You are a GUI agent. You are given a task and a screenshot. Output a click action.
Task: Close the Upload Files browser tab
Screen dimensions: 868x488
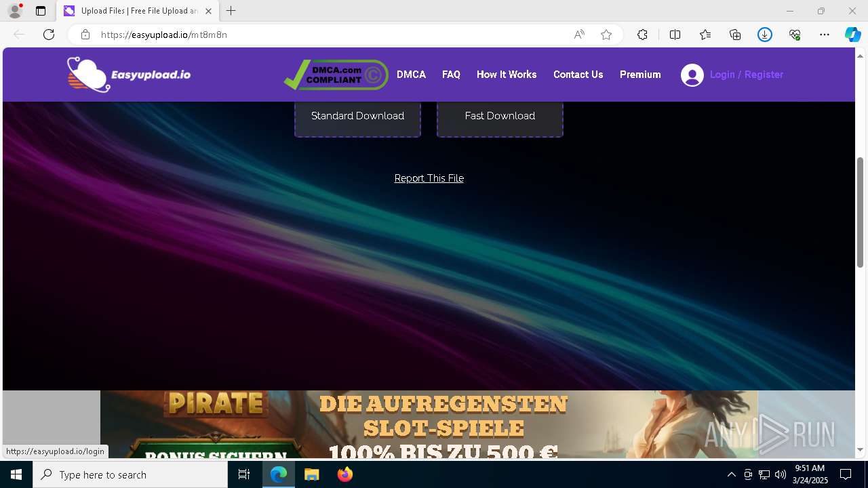pos(208,11)
